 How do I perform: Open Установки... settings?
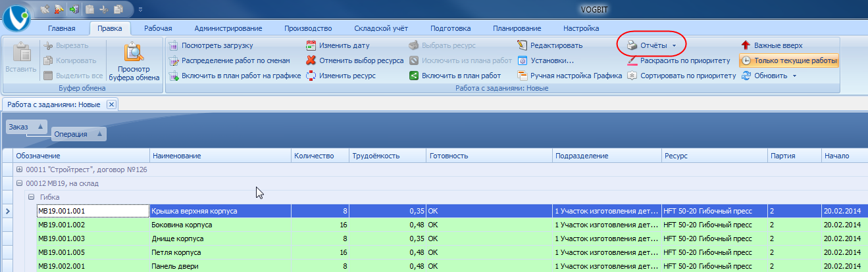546,60
